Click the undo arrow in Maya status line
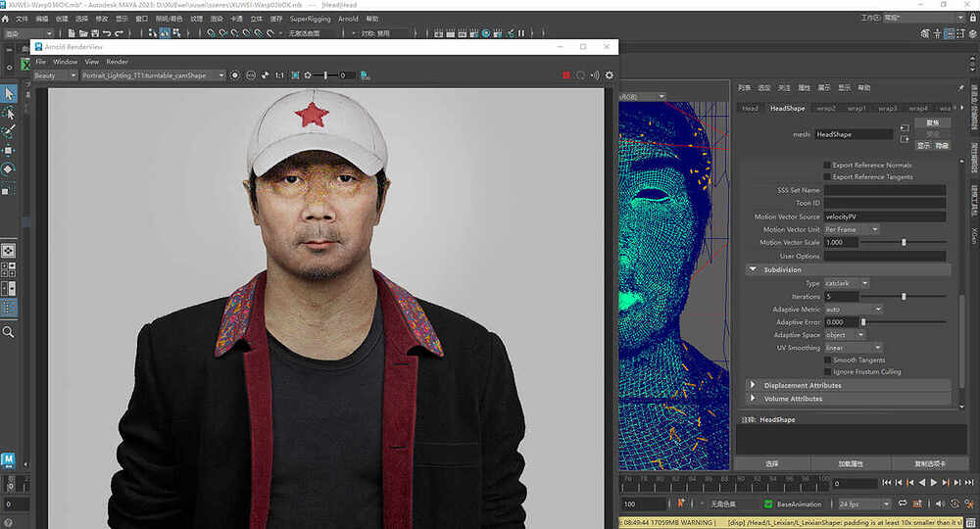Image resolution: width=980 pixels, height=529 pixels. click(x=107, y=33)
